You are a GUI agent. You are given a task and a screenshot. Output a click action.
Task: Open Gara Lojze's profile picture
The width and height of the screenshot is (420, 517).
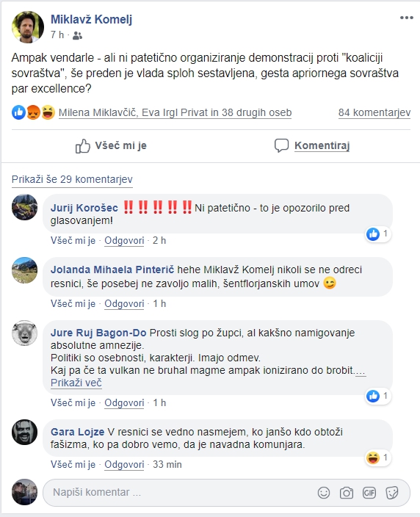(x=25, y=433)
